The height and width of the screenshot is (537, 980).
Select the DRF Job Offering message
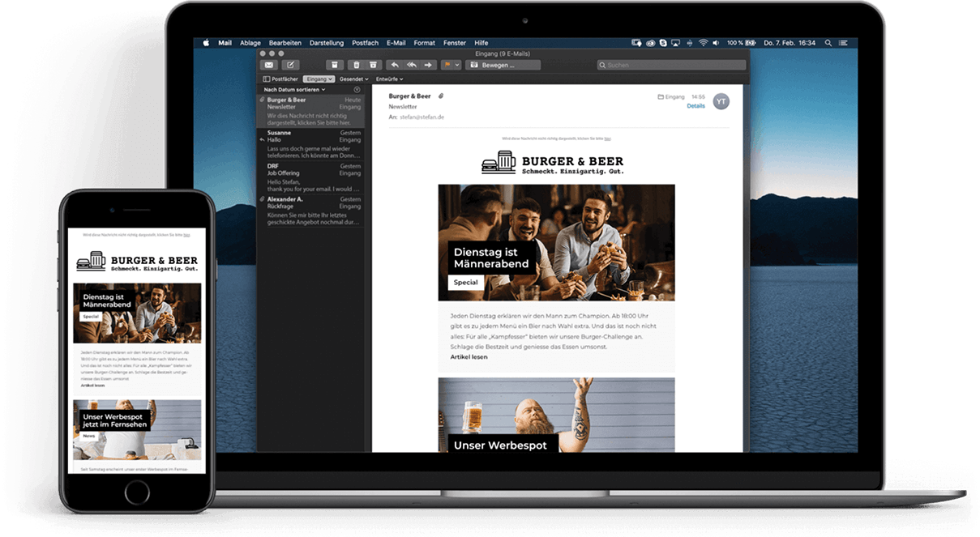click(x=311, y=177)
